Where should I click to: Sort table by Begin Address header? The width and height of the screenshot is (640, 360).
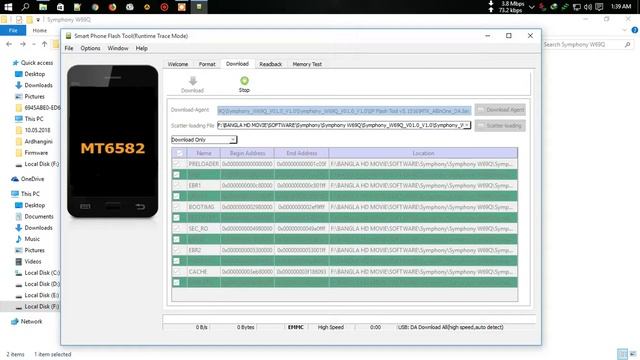[x=247, y=153]
